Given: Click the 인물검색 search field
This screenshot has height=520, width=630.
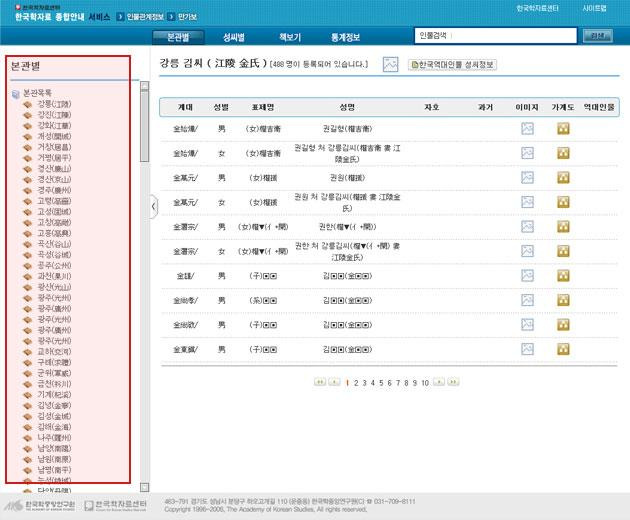Looking at the screenshot, I should point(495,35).
